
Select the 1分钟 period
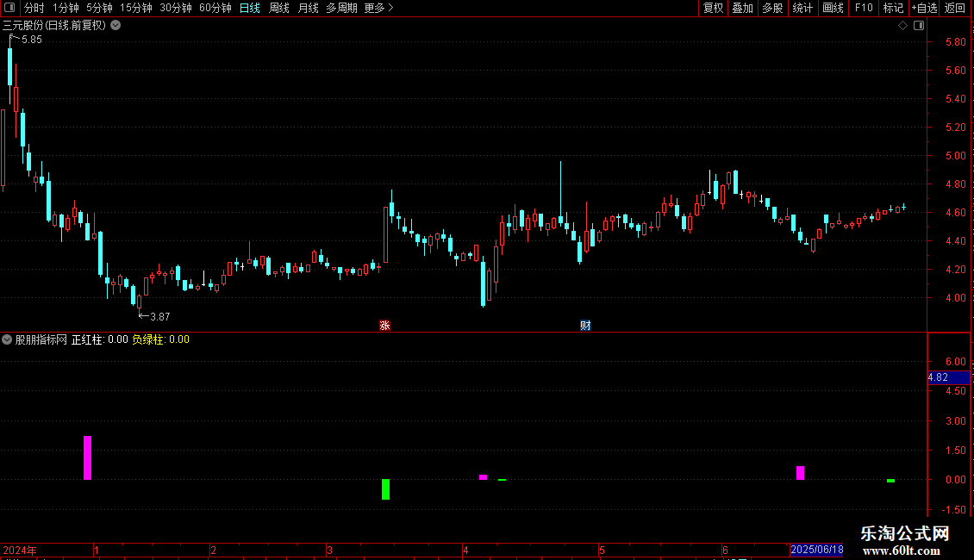[66, 8]
